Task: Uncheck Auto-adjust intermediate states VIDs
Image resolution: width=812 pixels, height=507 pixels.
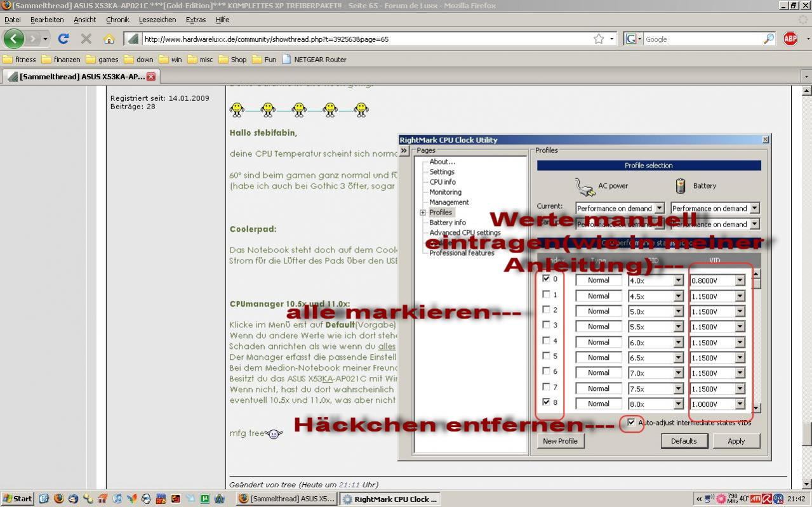Action: [631, 422]
